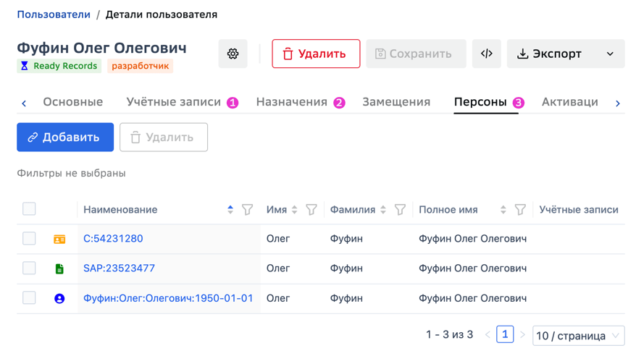
Task: Open the Имя column filter
Action: tap(311, 210)
